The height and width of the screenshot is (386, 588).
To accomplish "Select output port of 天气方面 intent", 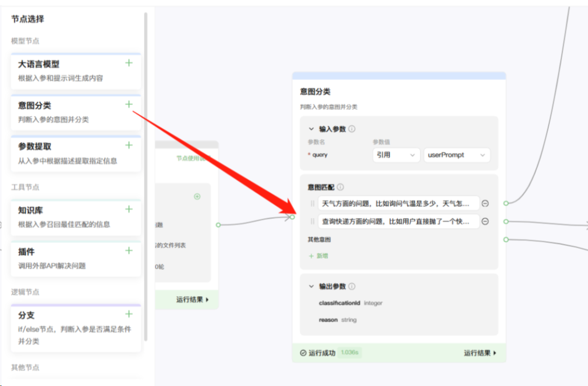I will (x=506, y=203).
